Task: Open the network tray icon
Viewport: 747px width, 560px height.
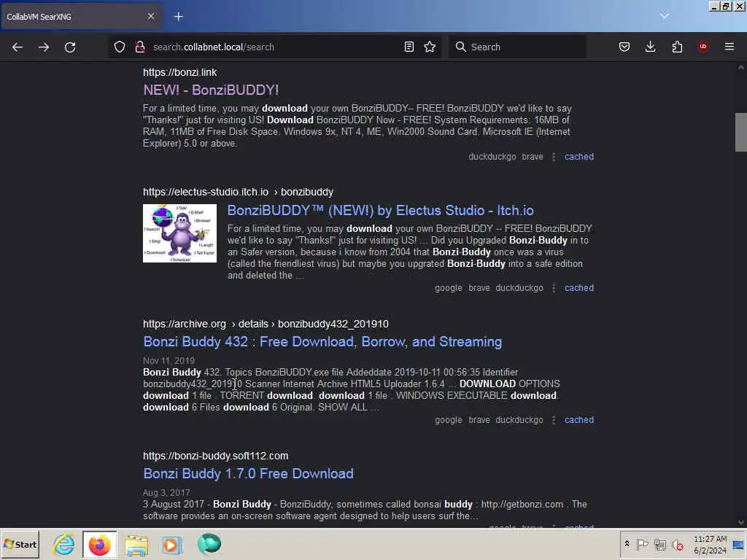Action: (x=659, y=544)
